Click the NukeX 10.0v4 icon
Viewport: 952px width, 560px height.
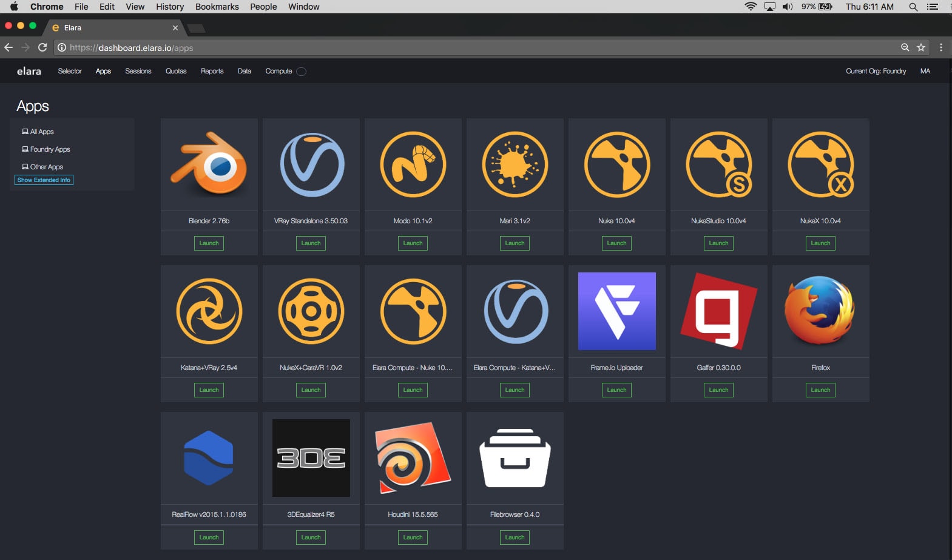(x=821, y=164)
